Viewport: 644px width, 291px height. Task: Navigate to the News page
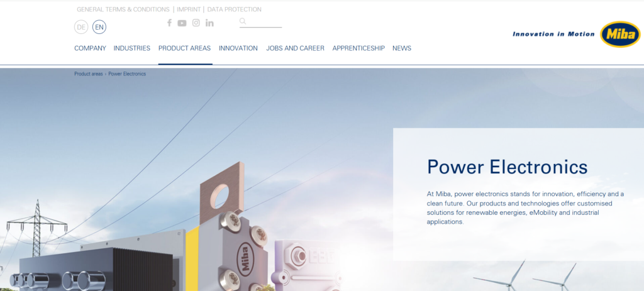(402, 48)
